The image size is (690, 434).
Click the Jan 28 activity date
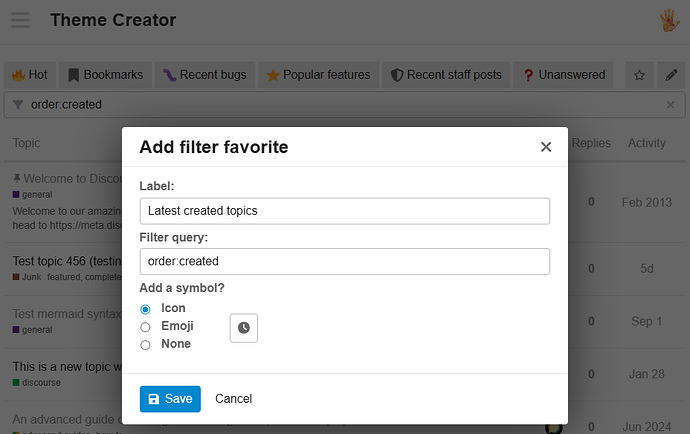(646, 374)
